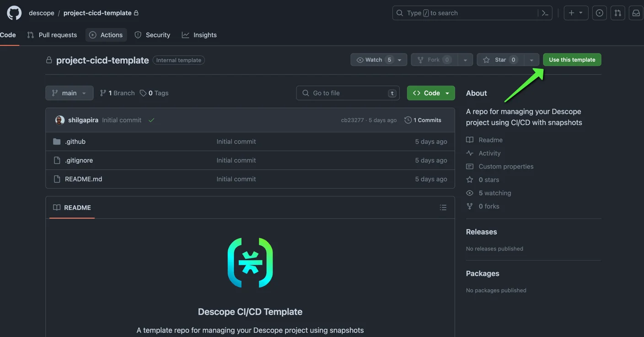
Task: Open the Fork options dropdown arrow
Action: click(465, 60)
